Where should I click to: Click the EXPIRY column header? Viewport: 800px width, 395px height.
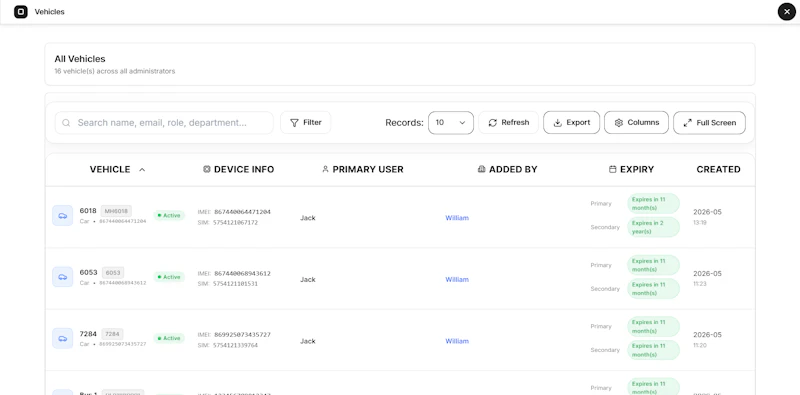pos(631,169)
